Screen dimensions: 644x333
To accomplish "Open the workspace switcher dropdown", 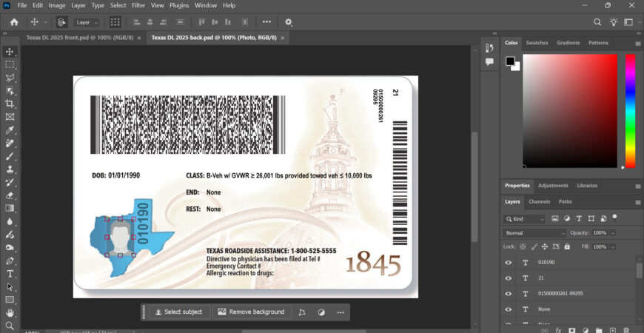I will tap(631, 22).
